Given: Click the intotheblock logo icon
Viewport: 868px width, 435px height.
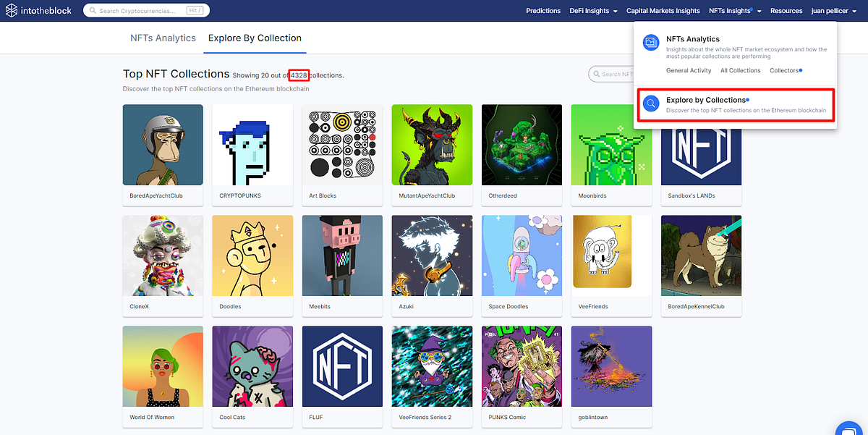Looking at the screenshot, I should coord(12,10).
